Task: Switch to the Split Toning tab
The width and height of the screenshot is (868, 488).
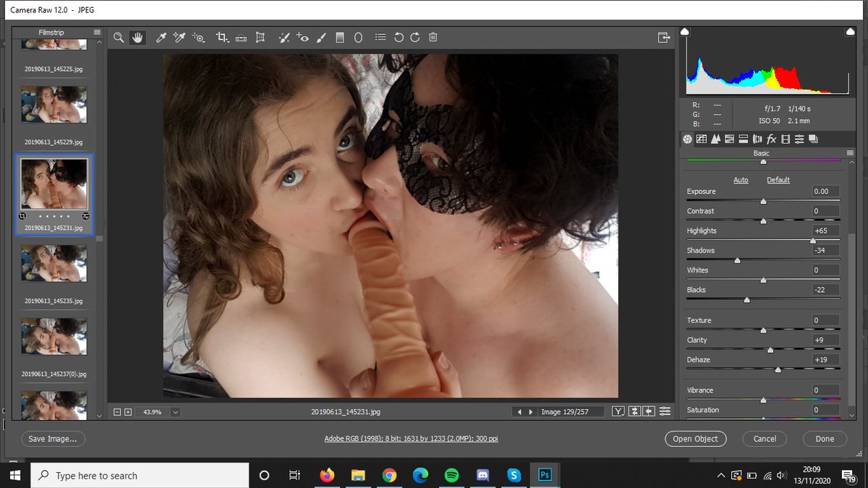Action: point(744,139)
